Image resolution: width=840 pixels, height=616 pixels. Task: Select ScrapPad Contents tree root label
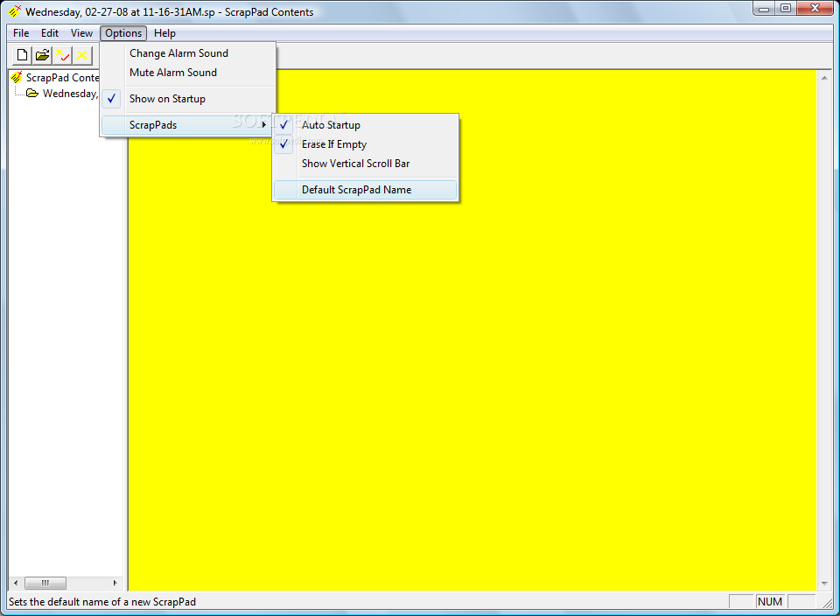(x=63, y=78)
